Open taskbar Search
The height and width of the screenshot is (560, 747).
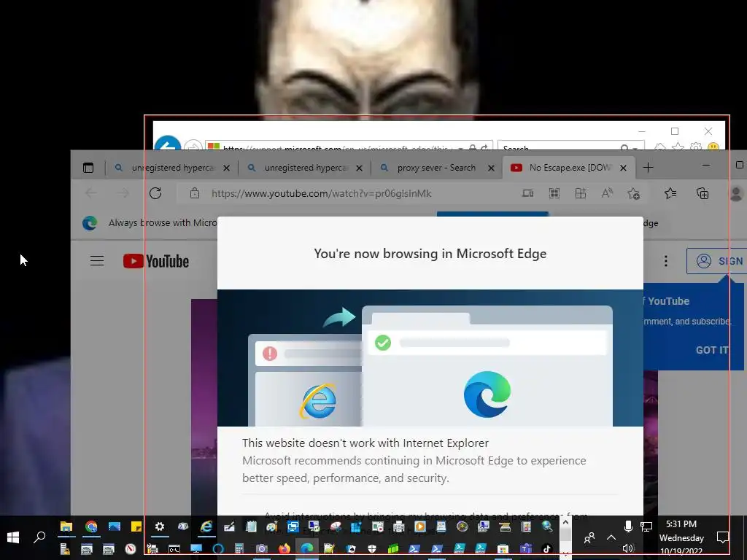coord(39,537)
